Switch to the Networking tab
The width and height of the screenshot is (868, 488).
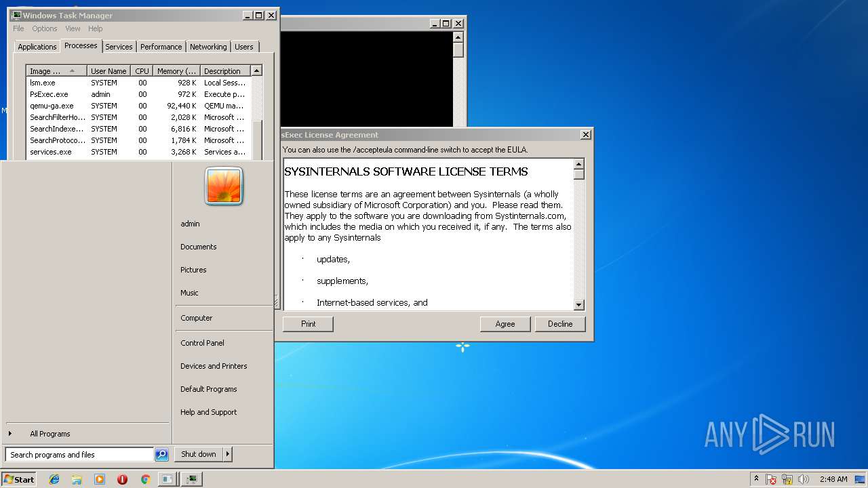pyautogui.click(x=208, y=47)
